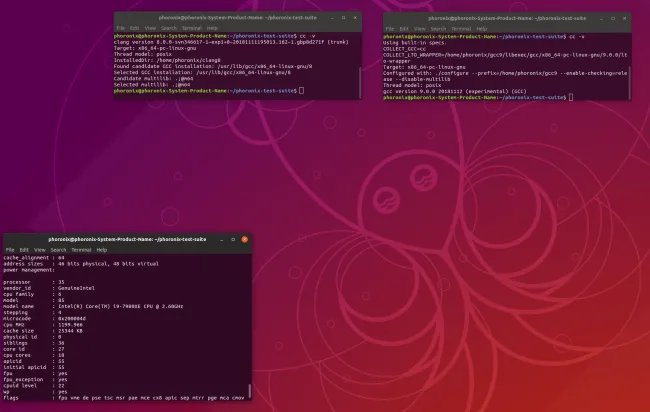Open Edit menu in gcc terminal window

tap(404, 29)
